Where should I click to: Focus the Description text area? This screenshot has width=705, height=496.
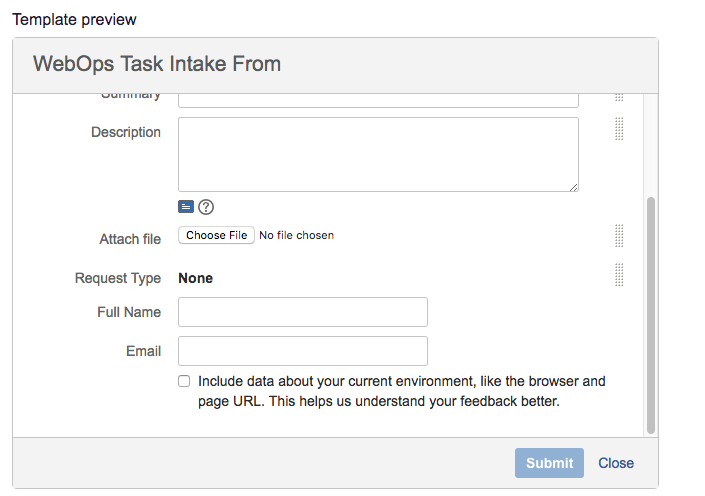[x=378, y=154]
